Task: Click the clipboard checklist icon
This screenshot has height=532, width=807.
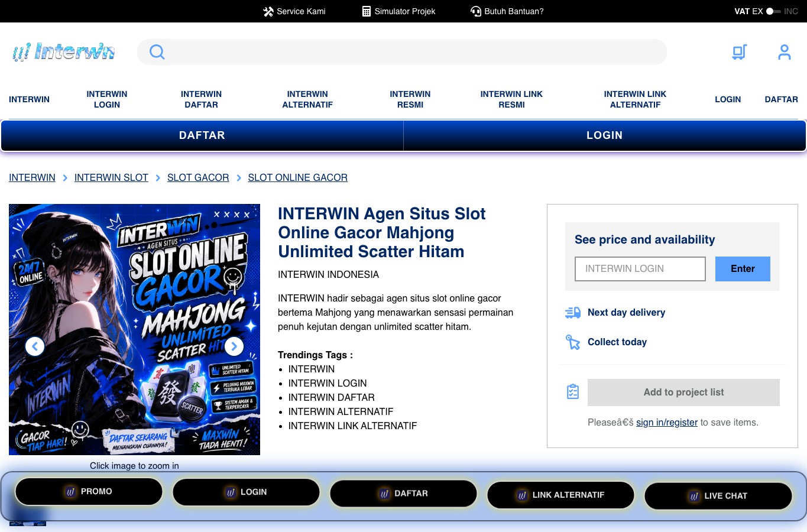Action: point(573,392)
